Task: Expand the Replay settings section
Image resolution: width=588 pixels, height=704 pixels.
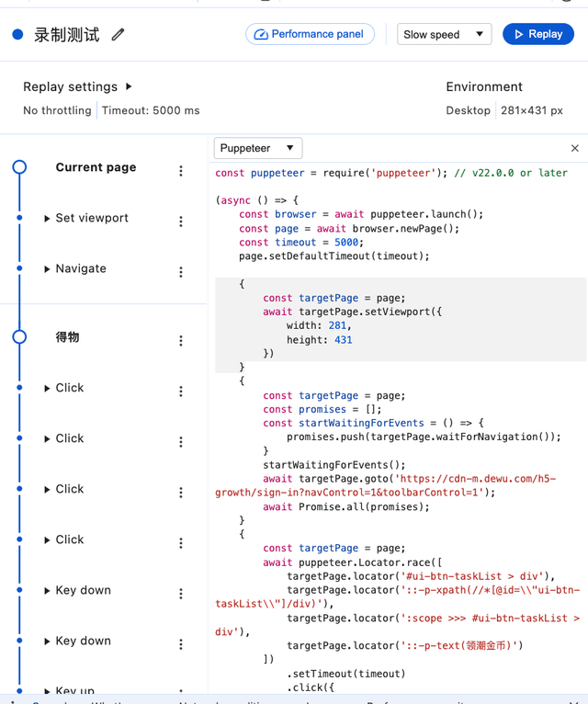Action: point(129,86)
